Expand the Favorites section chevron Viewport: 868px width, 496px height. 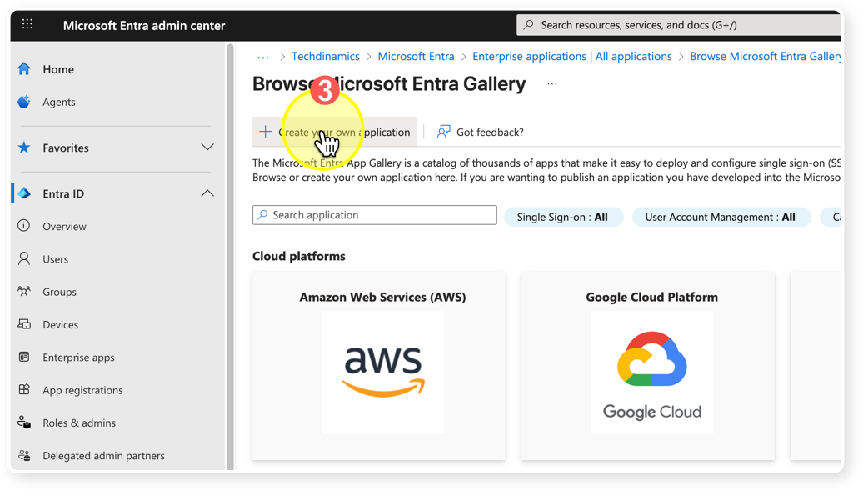click(207, 148)
